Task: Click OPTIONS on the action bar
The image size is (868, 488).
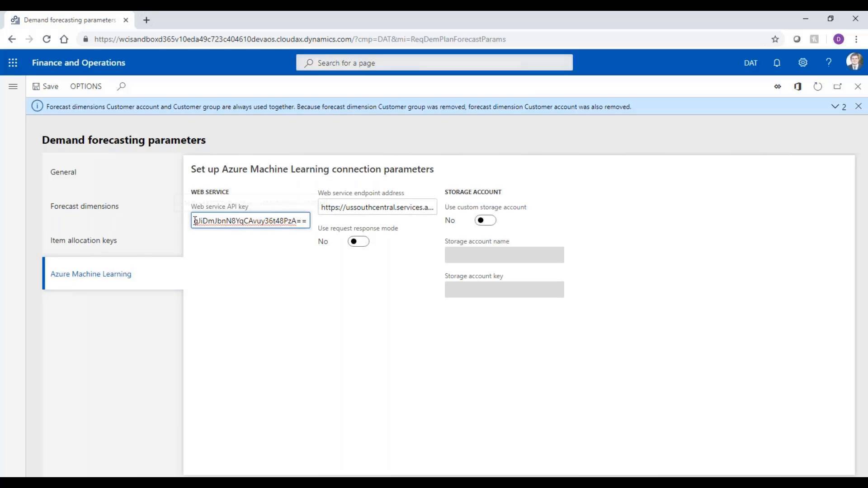Action: coord(85,86)
